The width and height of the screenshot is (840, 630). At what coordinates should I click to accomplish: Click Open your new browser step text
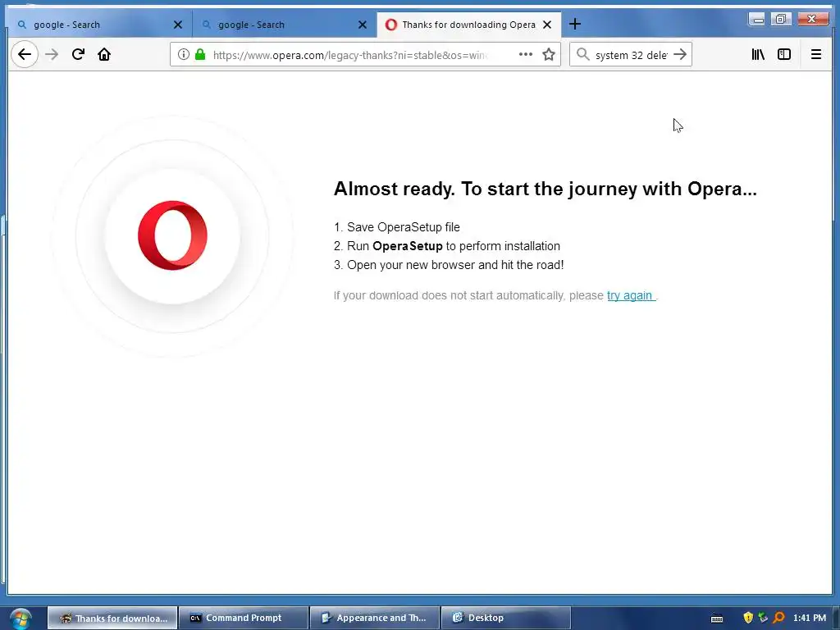(x=449, y=265)
